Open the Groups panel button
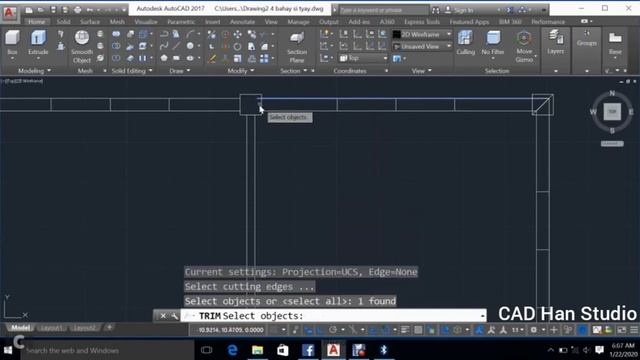Image resolution: width=640 pixels, height=360 pixels. [x=587, y=39]
